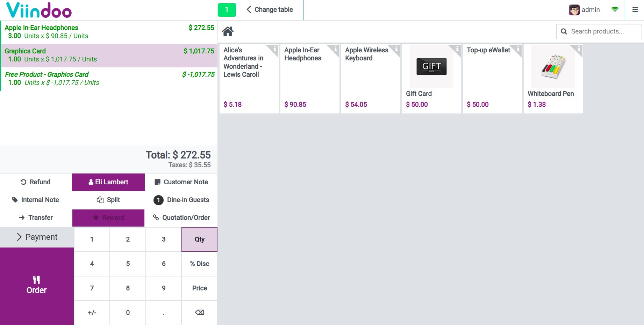Click the Taxes: $ 35.55 text

click(189, 165)
